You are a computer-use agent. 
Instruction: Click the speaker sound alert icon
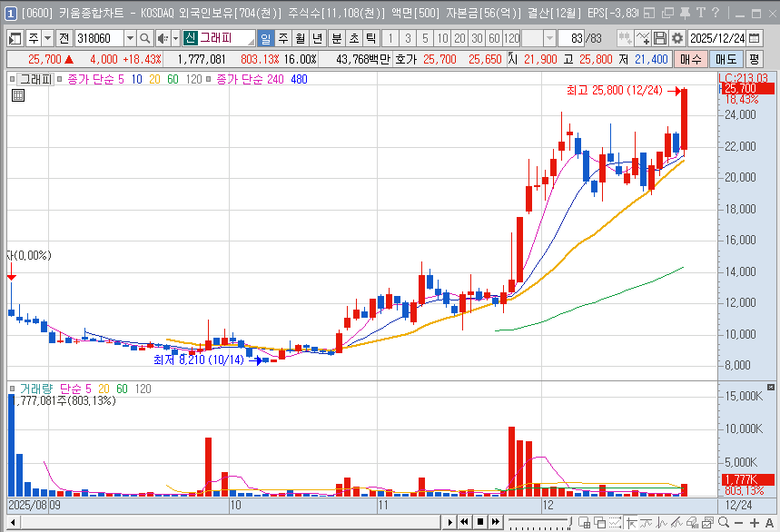click(163, 38)
